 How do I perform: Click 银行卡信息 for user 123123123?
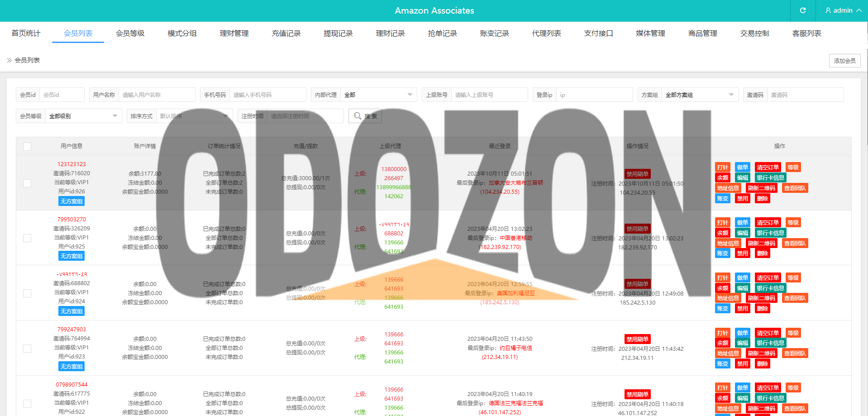click(771, 177)
